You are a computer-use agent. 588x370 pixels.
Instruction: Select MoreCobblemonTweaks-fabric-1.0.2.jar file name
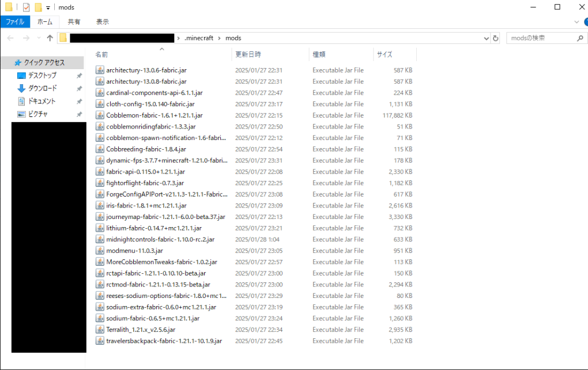[161, 262]
